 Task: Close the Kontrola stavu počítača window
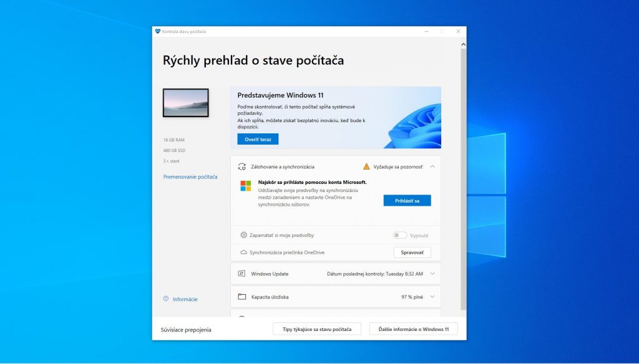click(458, 31)
